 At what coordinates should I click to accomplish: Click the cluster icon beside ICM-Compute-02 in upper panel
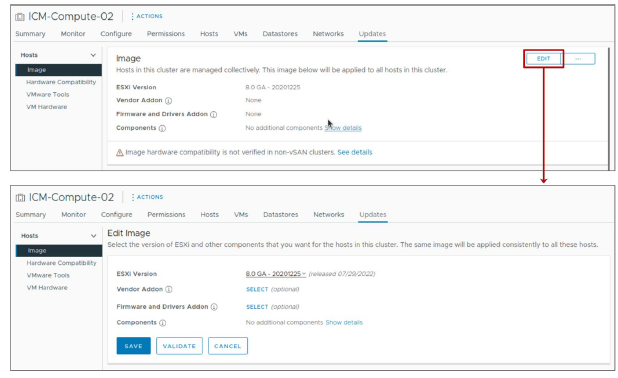click(20, 17)
